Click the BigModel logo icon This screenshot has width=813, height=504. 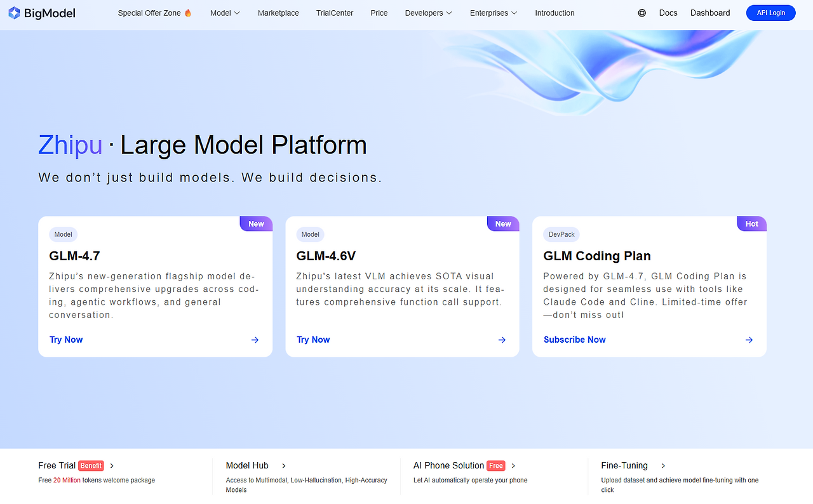pyautogui.click(x=14, y=13)
